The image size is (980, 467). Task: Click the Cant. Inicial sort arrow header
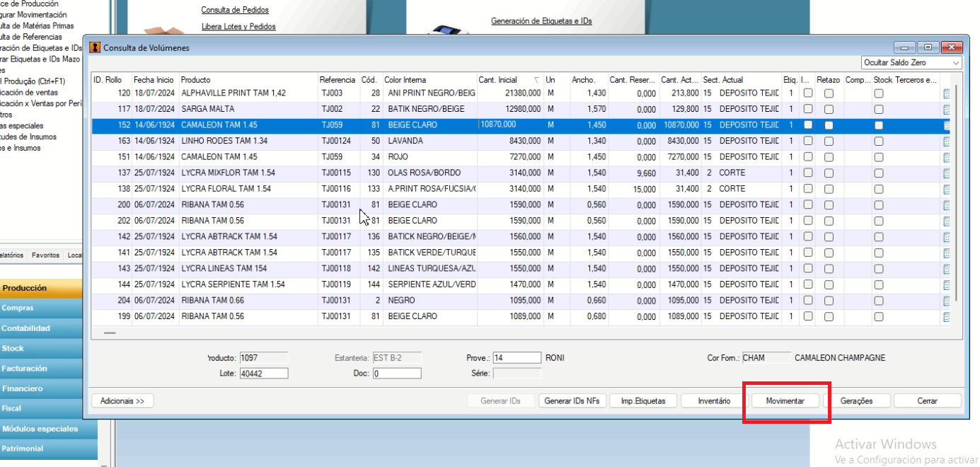click(537, 81)
